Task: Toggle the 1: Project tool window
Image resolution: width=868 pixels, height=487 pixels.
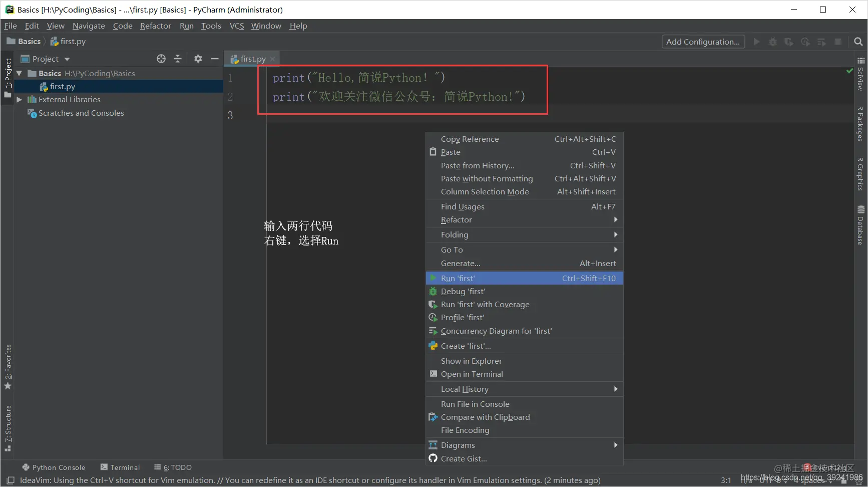Action: click(8, 78)
